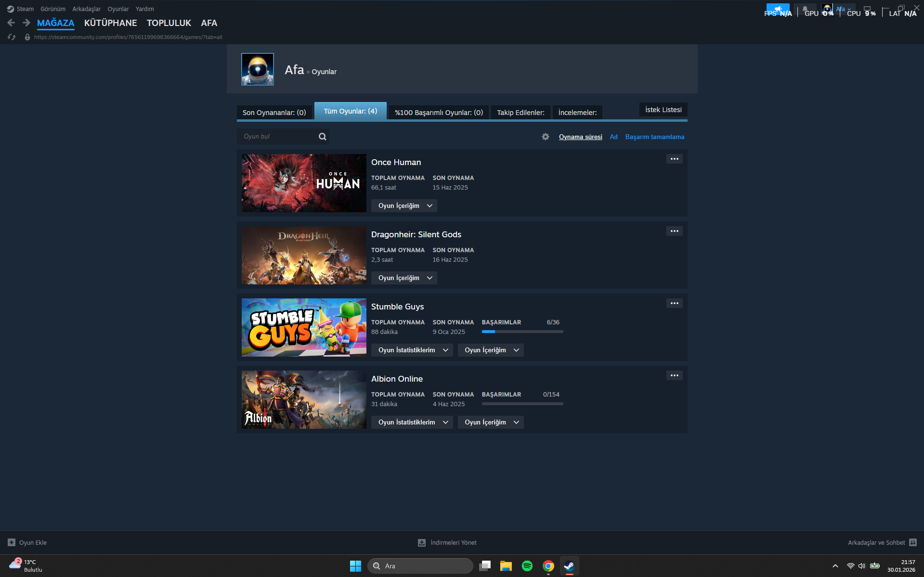Go to the KÜTÜPHANE section

111,23
